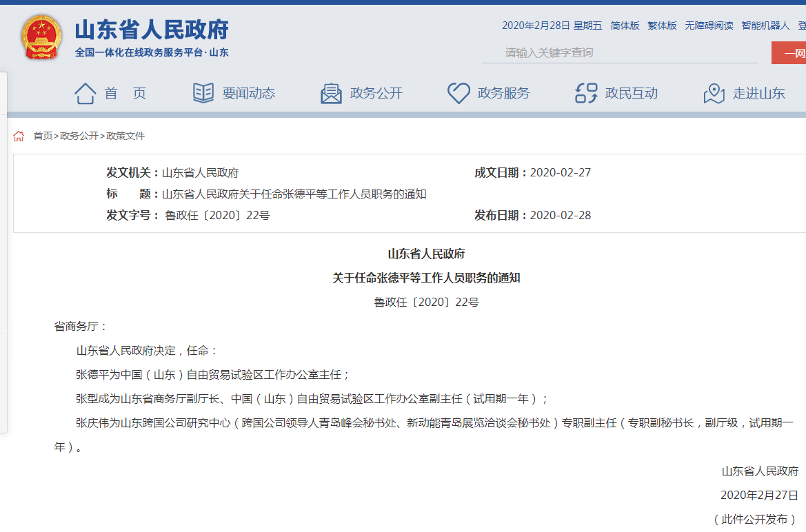Open the 要闻动态 menu

248,94
